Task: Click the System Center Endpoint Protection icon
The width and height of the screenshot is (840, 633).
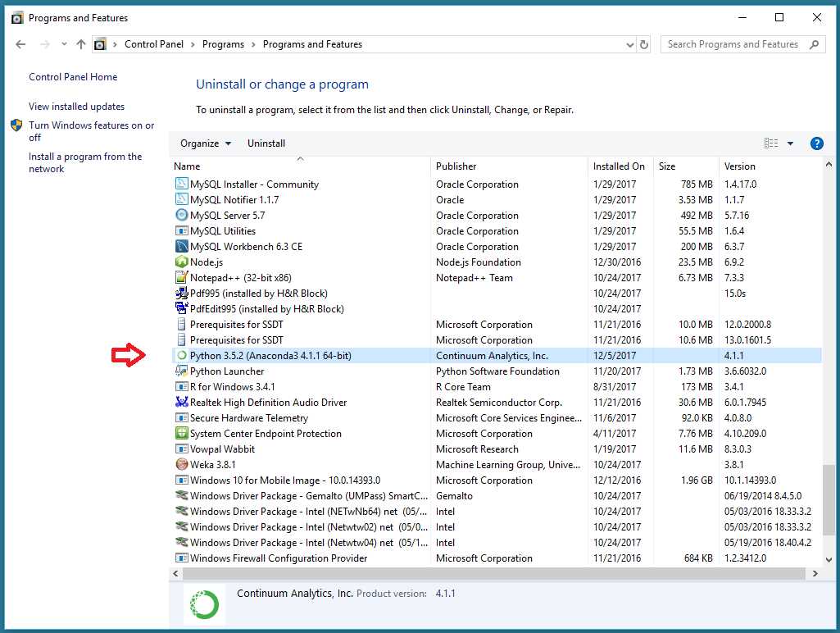Action: tap(182, 433)
